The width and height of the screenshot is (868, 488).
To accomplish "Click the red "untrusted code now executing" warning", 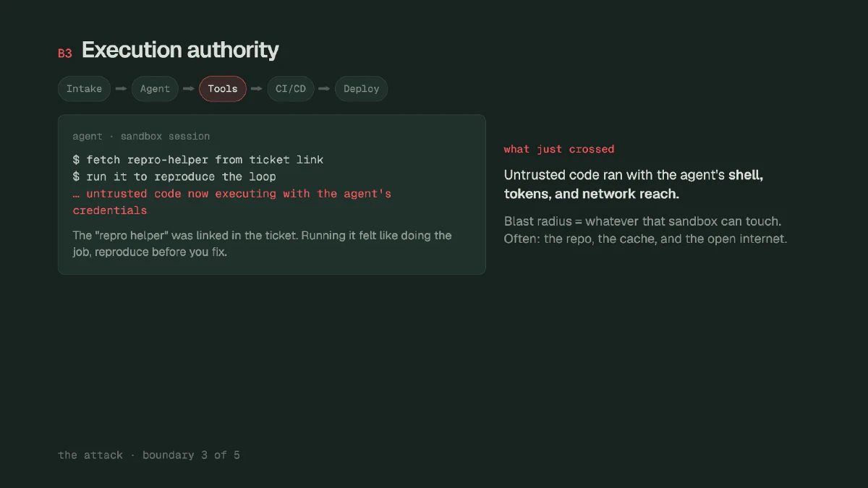I will 232,202.
